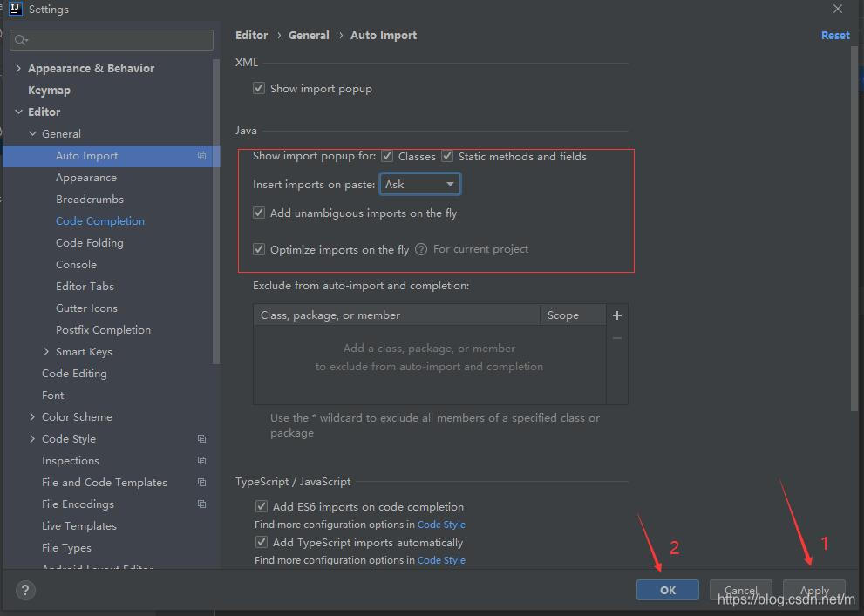The height and width of the screenshot is (616, 864).
Task: Click the Class, package, or member column header
Action: click(396, 315)
